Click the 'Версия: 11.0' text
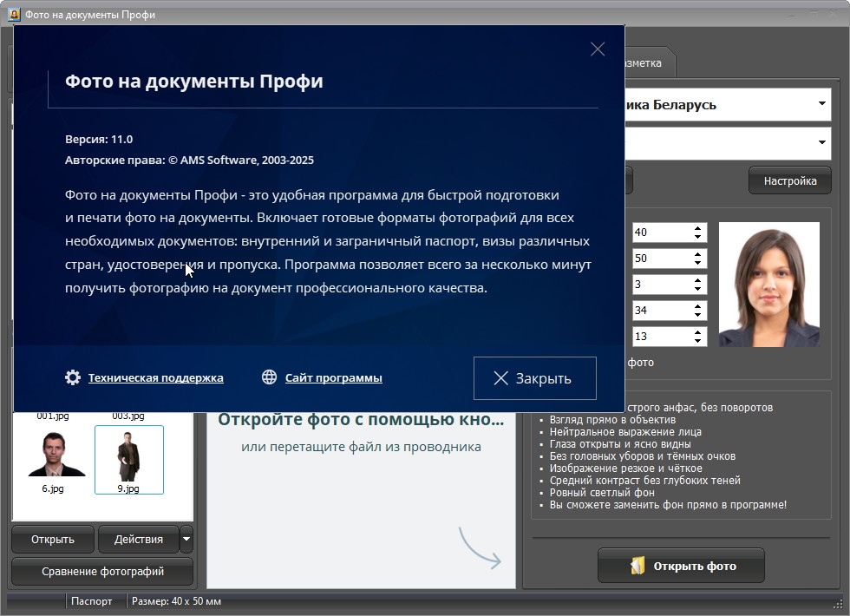Screen dimensions: 850x616 pyautogui.click(x=99, y=140)
